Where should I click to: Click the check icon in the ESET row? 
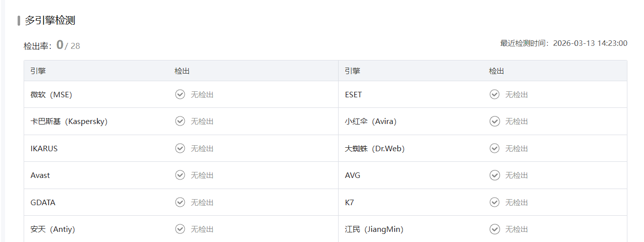495,94
